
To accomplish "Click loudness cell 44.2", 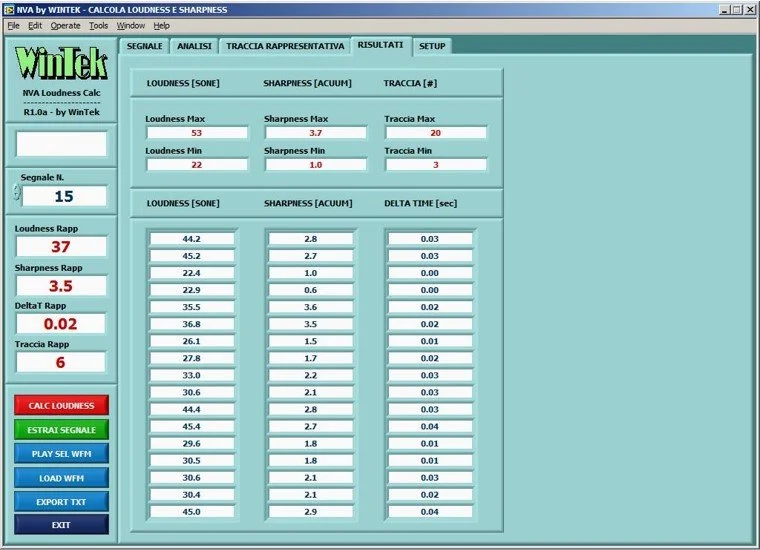I will tap(192, 239).
